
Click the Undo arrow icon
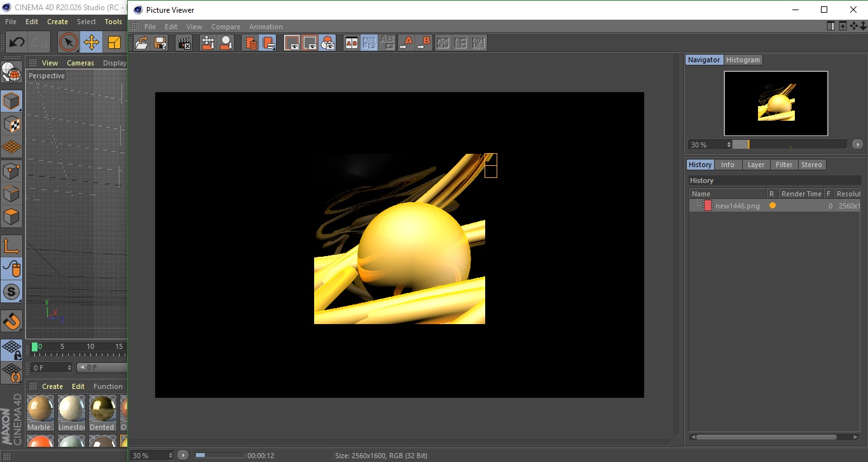point(17,43)
